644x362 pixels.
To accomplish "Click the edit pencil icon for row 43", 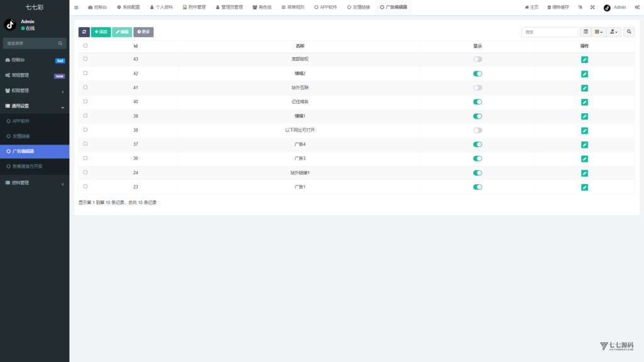I will tap(584, 60).
